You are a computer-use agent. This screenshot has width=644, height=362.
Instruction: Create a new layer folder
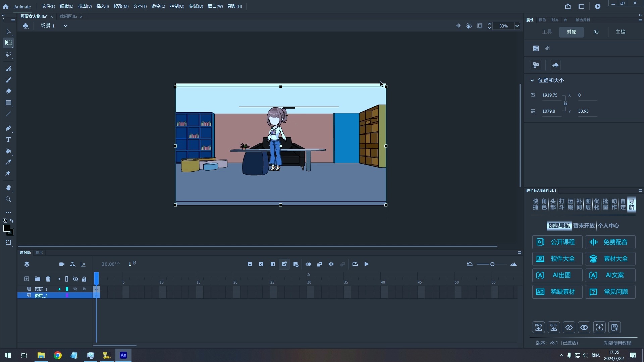pos(38,279)
